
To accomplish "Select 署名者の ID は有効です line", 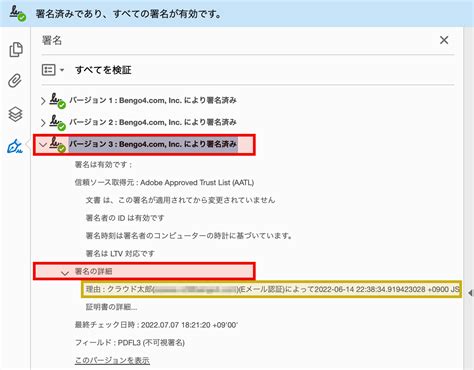I will point(125,218).
